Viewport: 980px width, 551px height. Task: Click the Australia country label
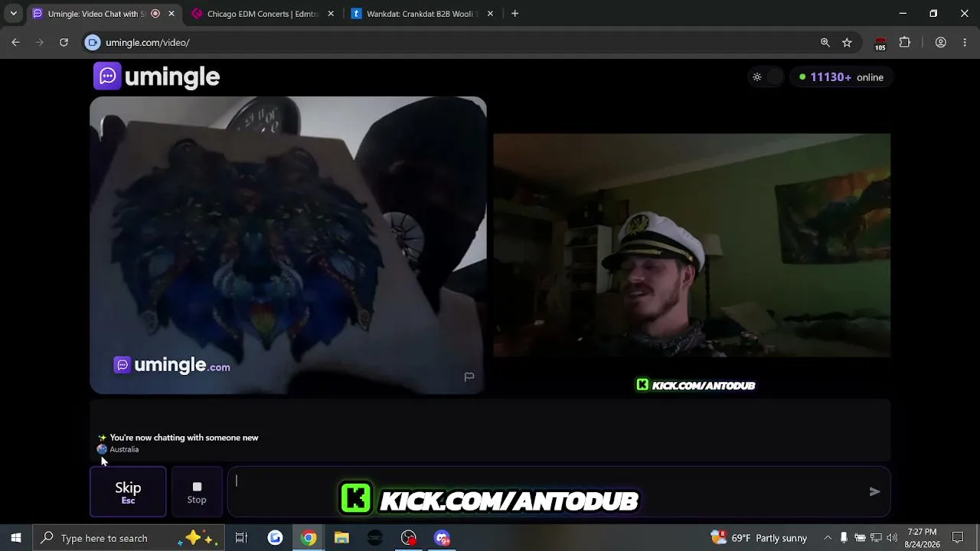click(x=124, y=449)
